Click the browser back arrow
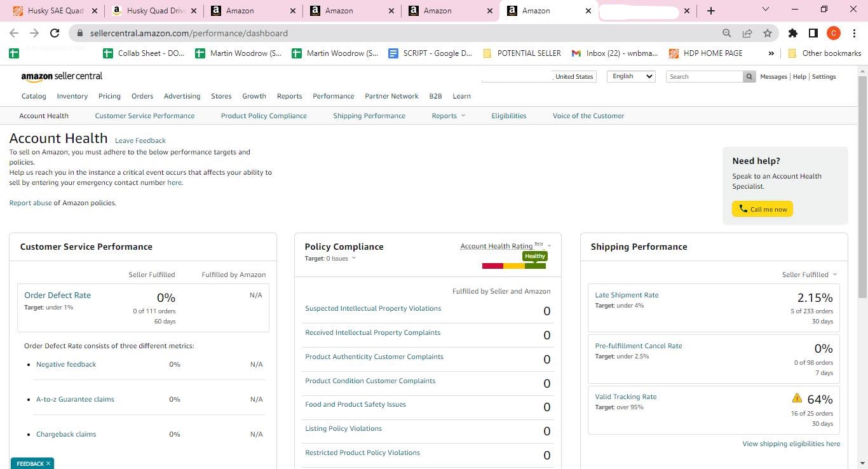 pos(14,33)
